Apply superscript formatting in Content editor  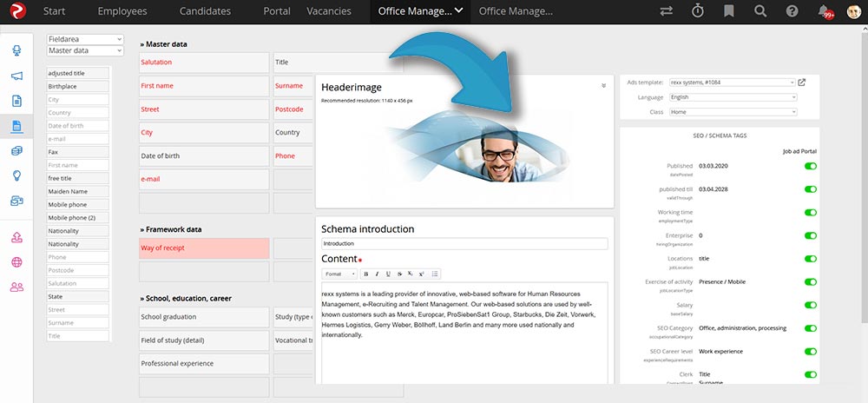[x=421, y=274]
